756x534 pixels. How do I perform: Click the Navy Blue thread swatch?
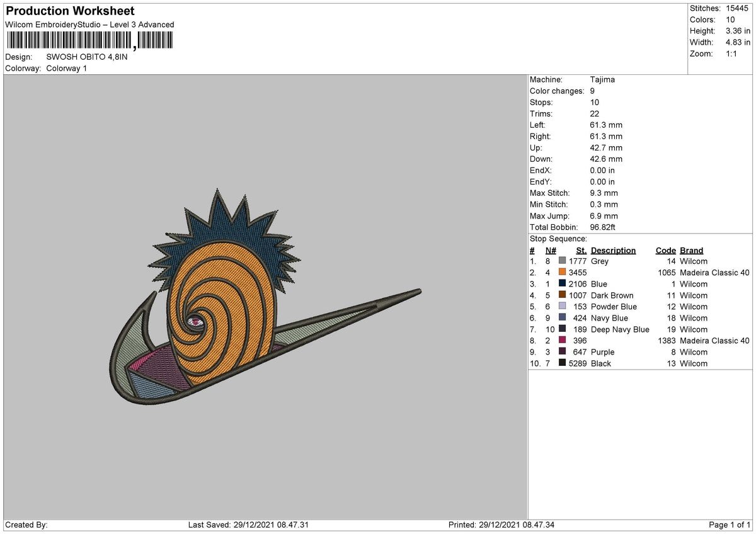click(x=562, y=317)
